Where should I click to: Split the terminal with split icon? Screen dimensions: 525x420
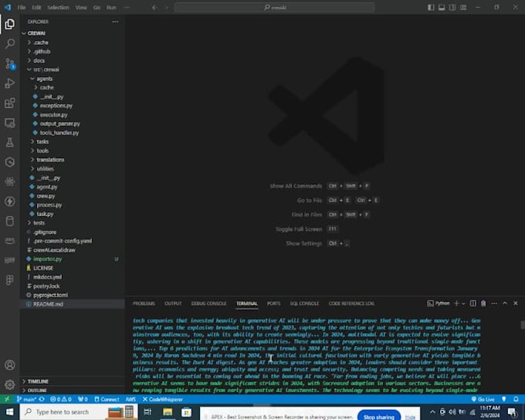point(472,303)
